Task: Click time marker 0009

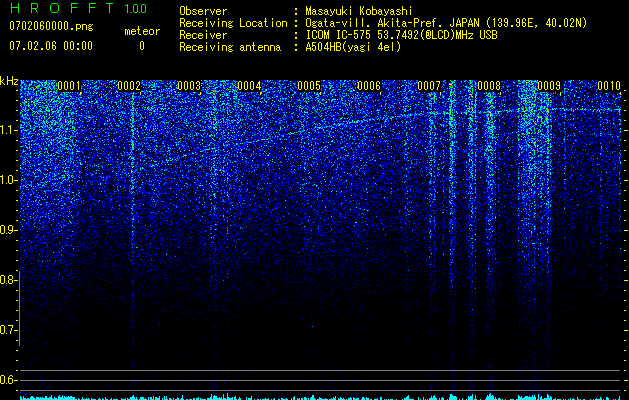Action: [x=549, y=86]
